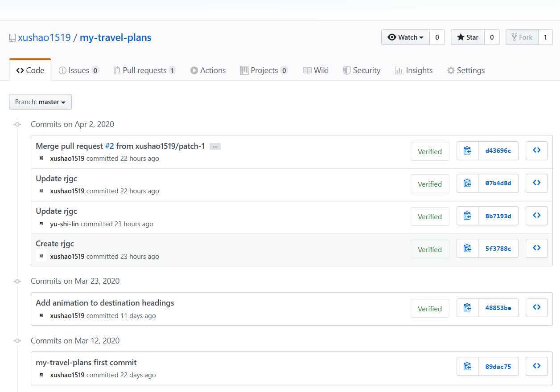This screenshot has width=560, height=392.
Task: Open the forks count next to Fork
Action: click(545, 37)
